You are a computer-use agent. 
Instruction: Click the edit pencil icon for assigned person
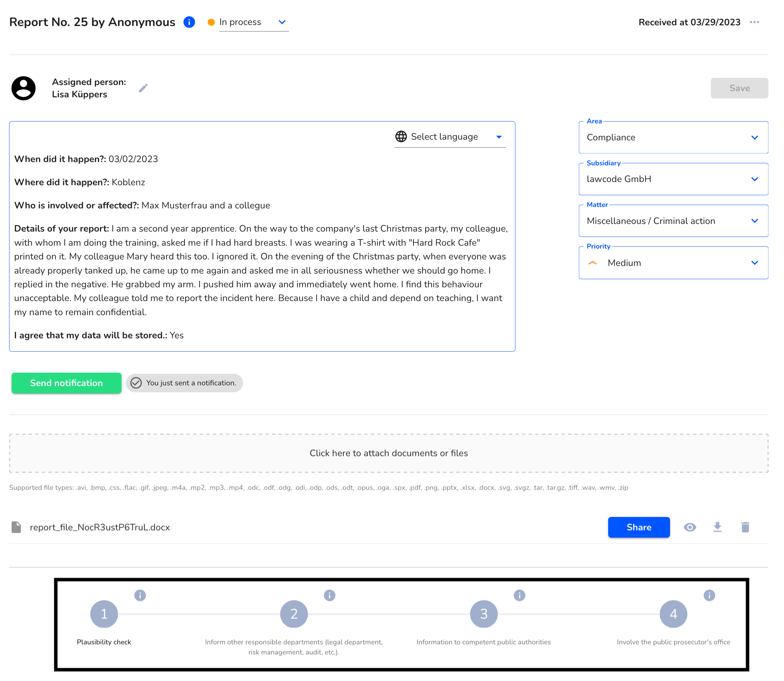coord(143,88)
